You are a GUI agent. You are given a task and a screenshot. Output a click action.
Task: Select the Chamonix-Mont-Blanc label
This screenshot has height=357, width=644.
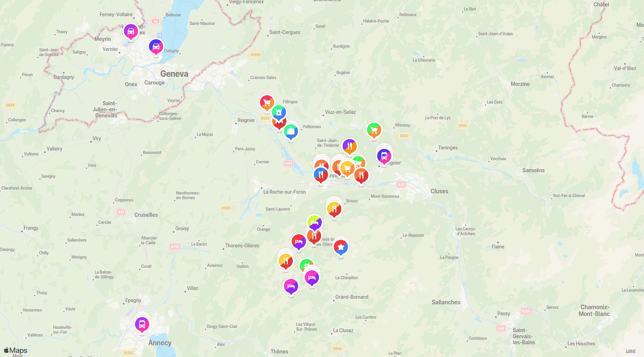click(594, 310)
